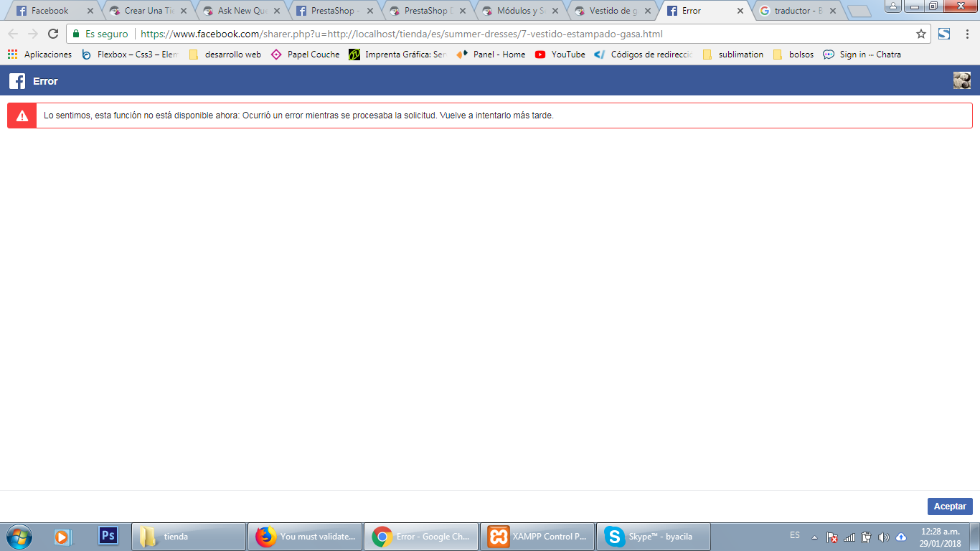Close the Ask New Question tab
This screenshot has height=551, width=980.
pyautogui.click(x=277, y=11)
